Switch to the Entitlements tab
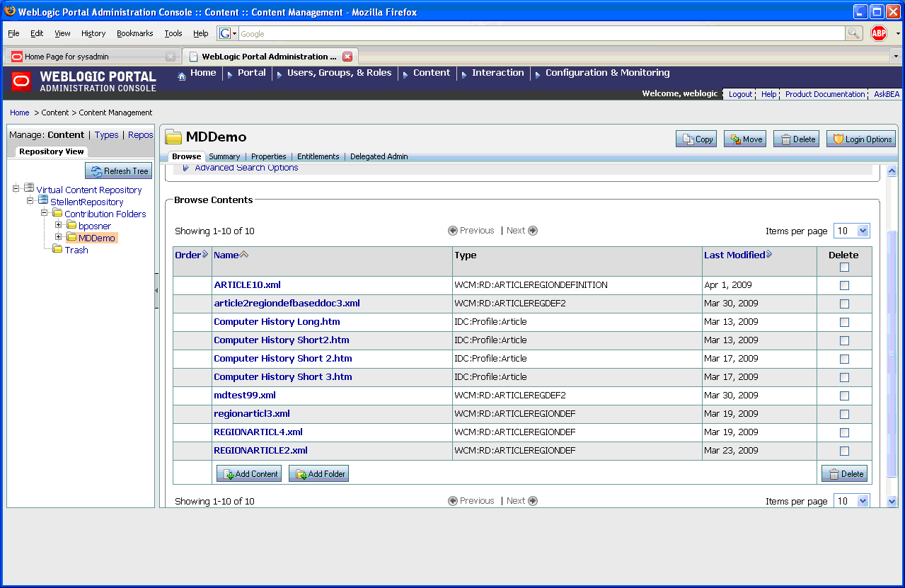The image size is (905, 588). tap(318, 156)
